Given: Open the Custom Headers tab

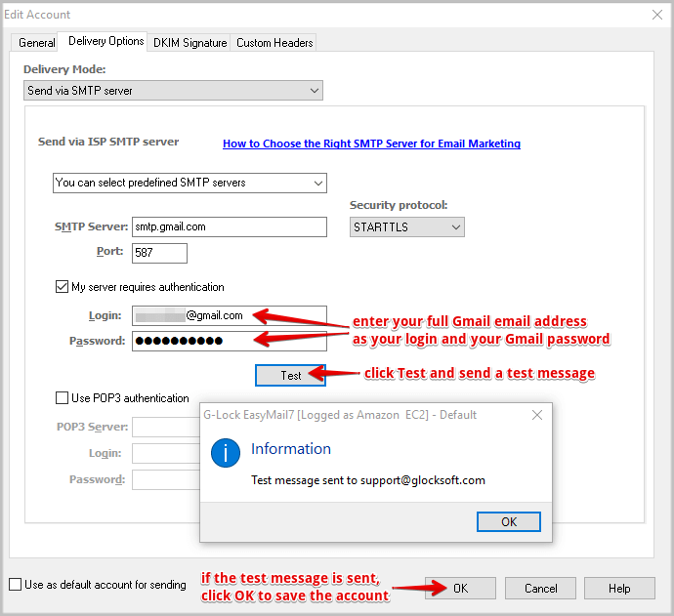Looking at the screenshot, I should [x=274, y=43].
